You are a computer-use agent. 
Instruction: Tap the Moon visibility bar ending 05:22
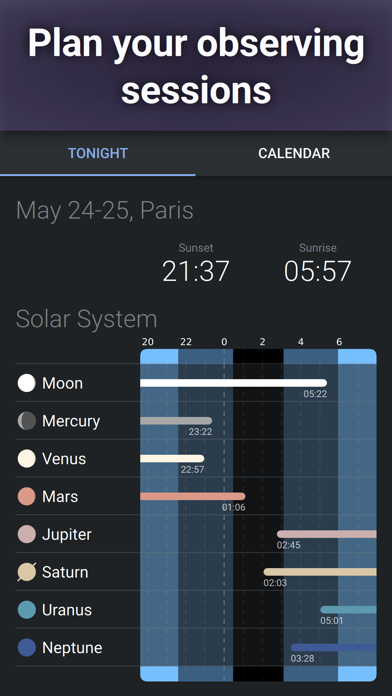pyautogui.click(x=234, y=383)
